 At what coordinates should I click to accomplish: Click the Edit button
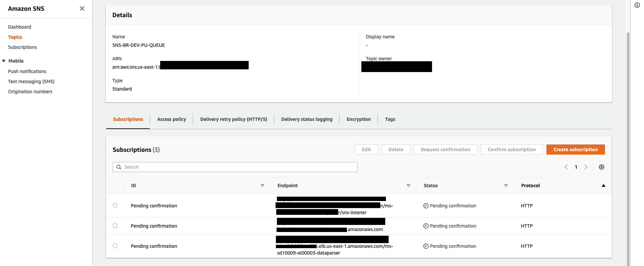pyautogui.click(x=366, y=149)
